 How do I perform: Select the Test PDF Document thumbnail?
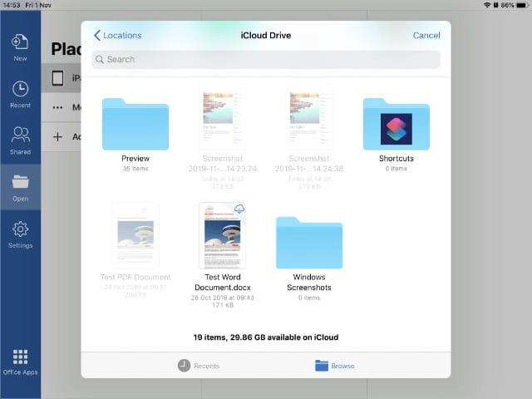[135, 235]
